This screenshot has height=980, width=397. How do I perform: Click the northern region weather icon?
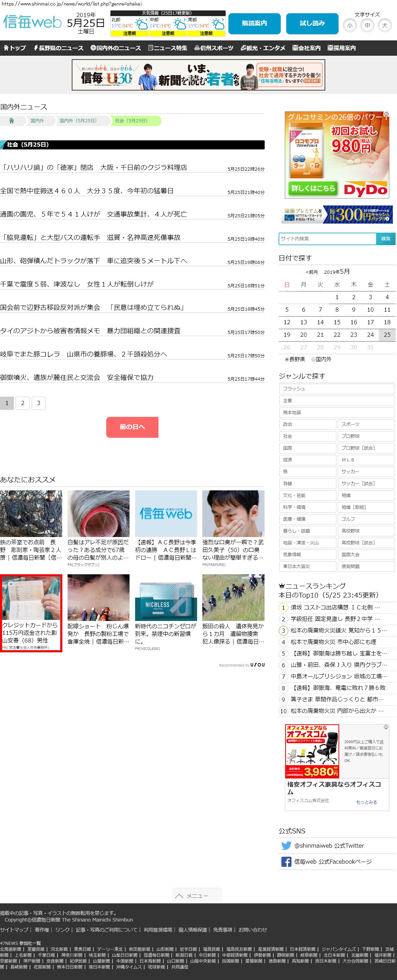[x=142, y=25]
